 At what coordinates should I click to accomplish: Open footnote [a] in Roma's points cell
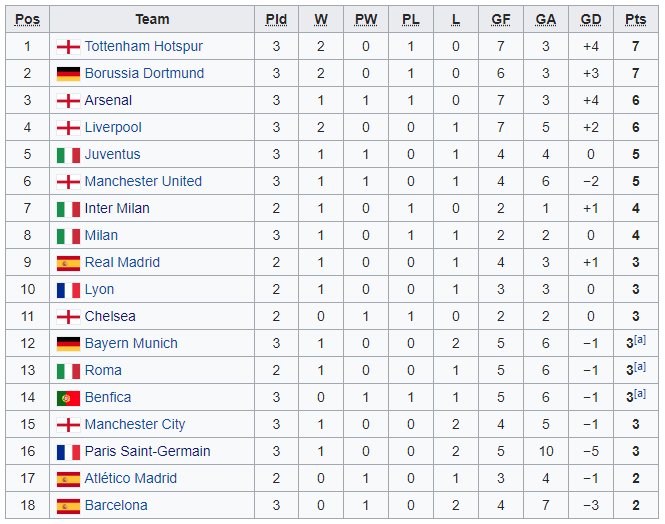pos(640,367)
